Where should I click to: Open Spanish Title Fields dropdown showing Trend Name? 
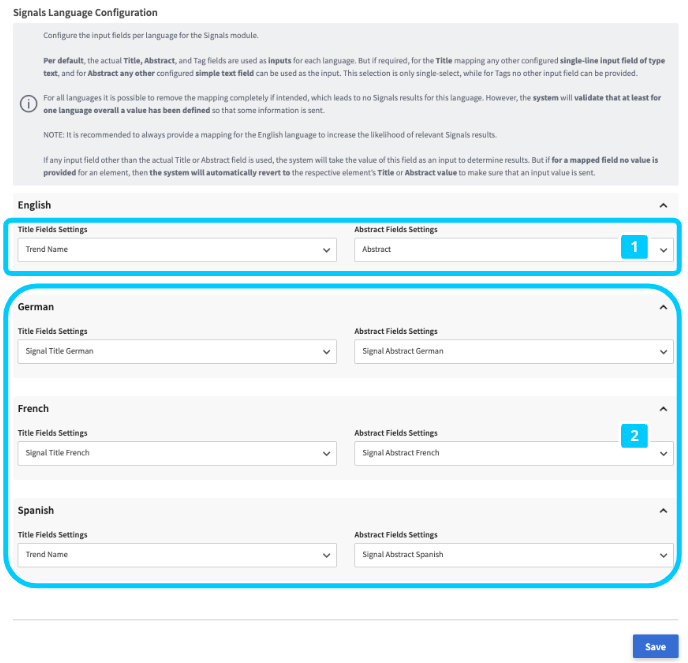177,555
